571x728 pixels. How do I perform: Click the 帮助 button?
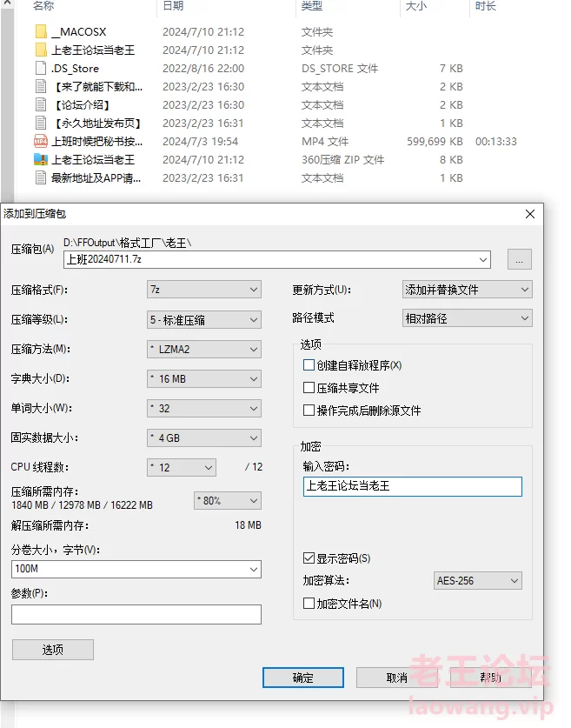(491, 678)
